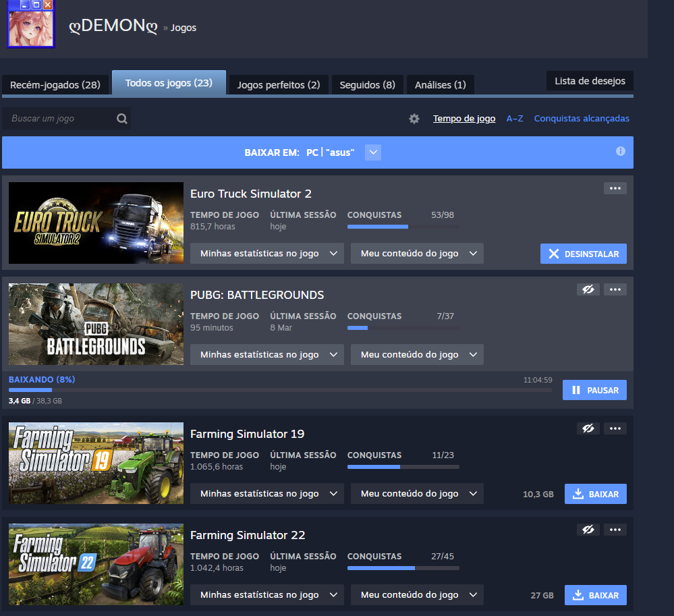Sort by Conquistas alcançadas
Viewport: 674px width, 616px height.
tap(582, 118)
